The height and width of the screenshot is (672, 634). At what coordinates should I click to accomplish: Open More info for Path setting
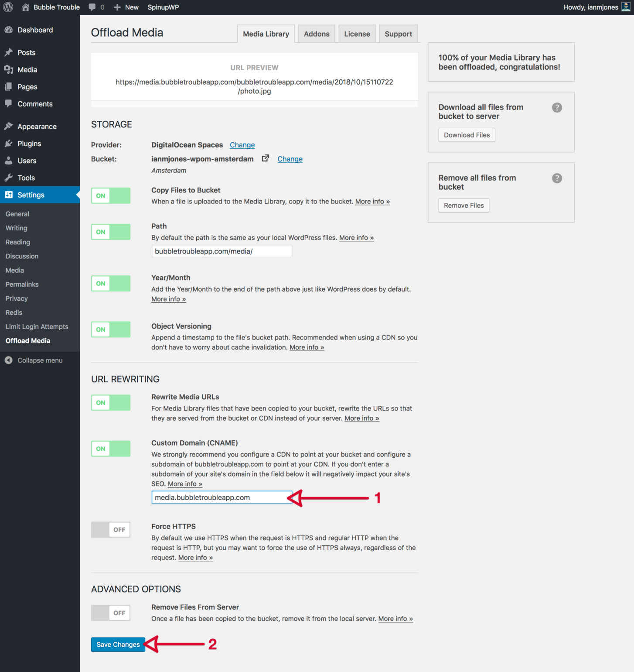click(356, 237)
